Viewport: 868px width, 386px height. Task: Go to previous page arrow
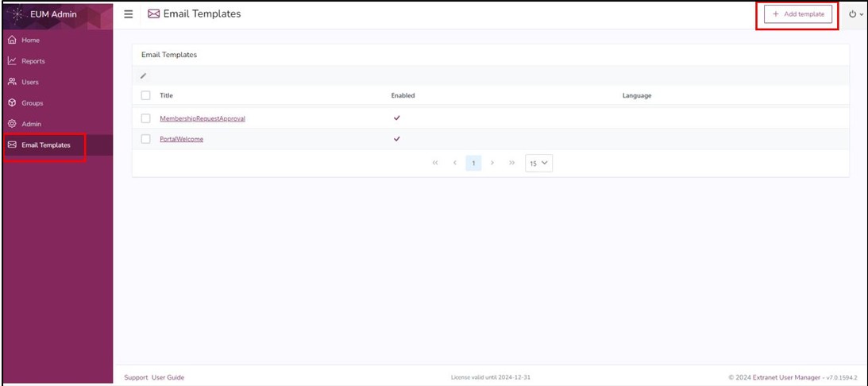(x=454, y=163)
